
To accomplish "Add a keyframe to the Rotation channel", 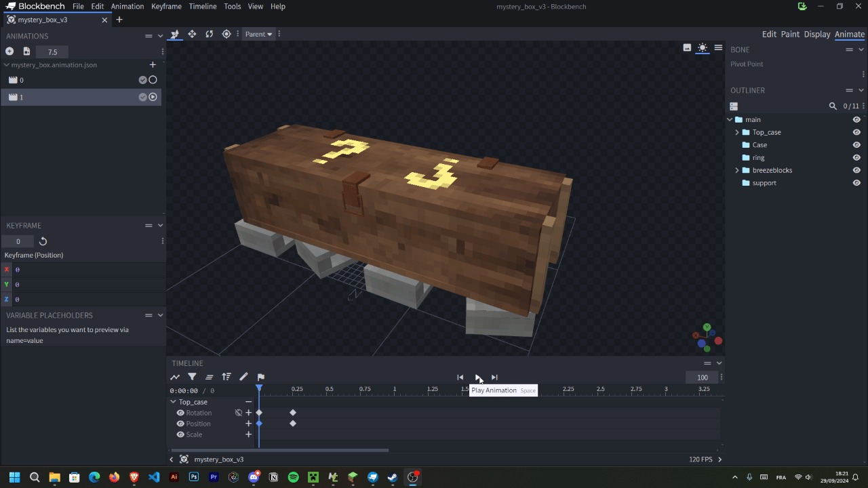I will coord(249,413).
